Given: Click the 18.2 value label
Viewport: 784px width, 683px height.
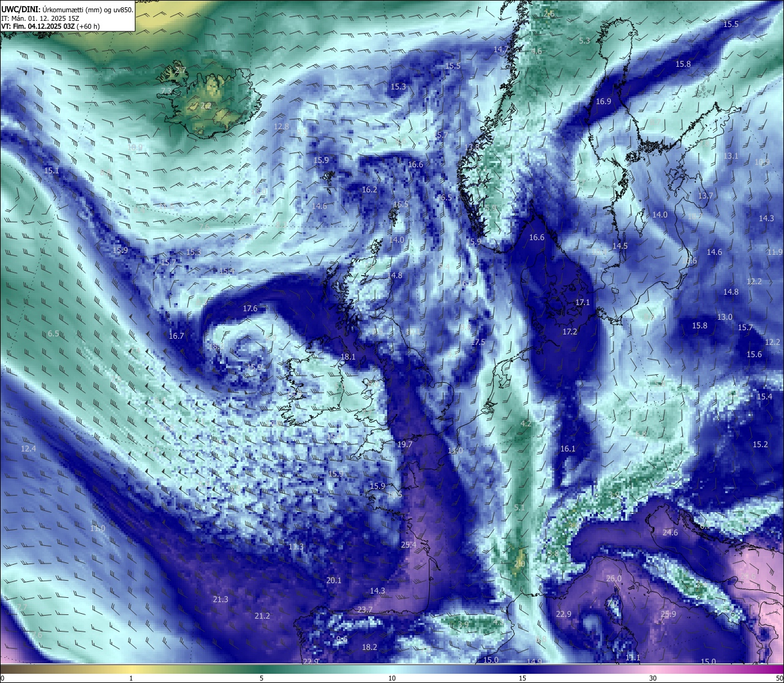Looking at the screenshot, I should tap(369, 647).
